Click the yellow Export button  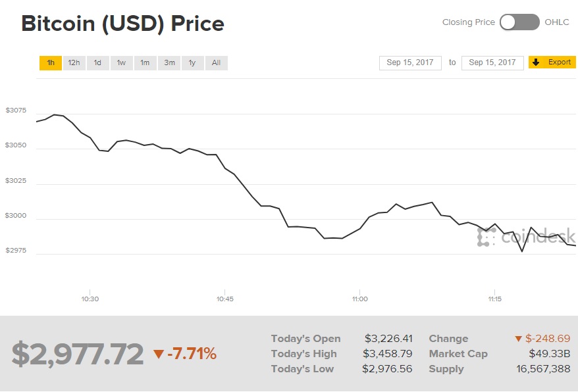[553, 62]
